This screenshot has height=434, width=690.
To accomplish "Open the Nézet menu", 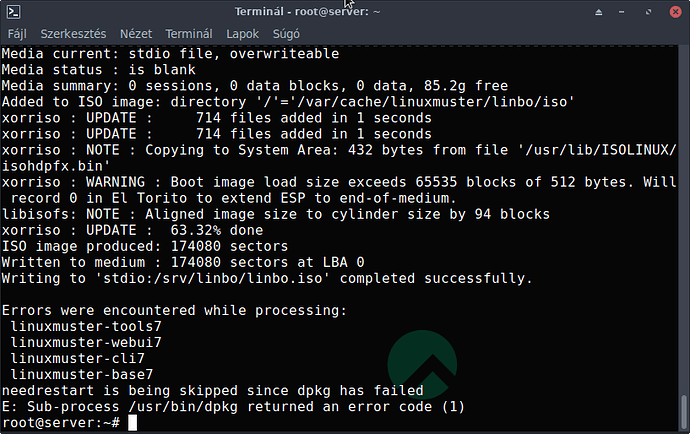I will tap(136, 34).
